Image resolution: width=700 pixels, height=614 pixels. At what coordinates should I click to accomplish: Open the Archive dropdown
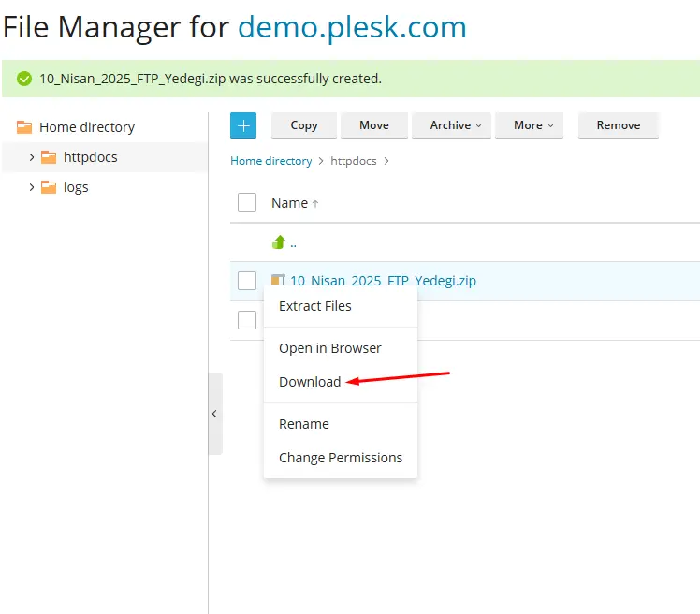tap(451, 125)
